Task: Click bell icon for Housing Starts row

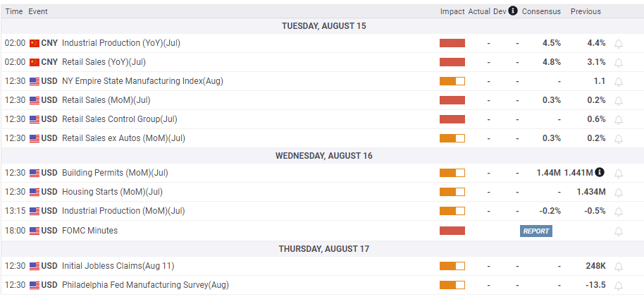Action: pyautogui.click(x=619, y=192)
